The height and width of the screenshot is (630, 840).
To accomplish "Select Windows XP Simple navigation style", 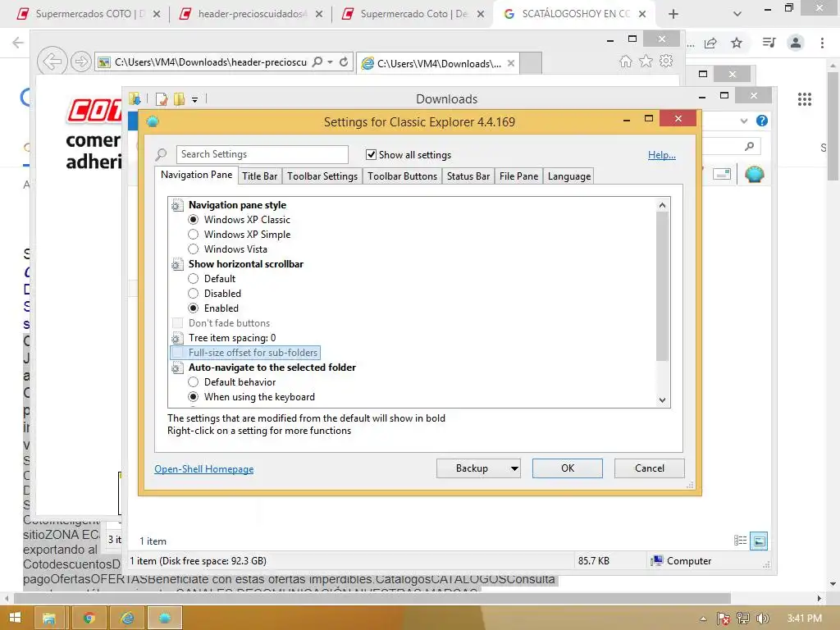I will point(193,234).
